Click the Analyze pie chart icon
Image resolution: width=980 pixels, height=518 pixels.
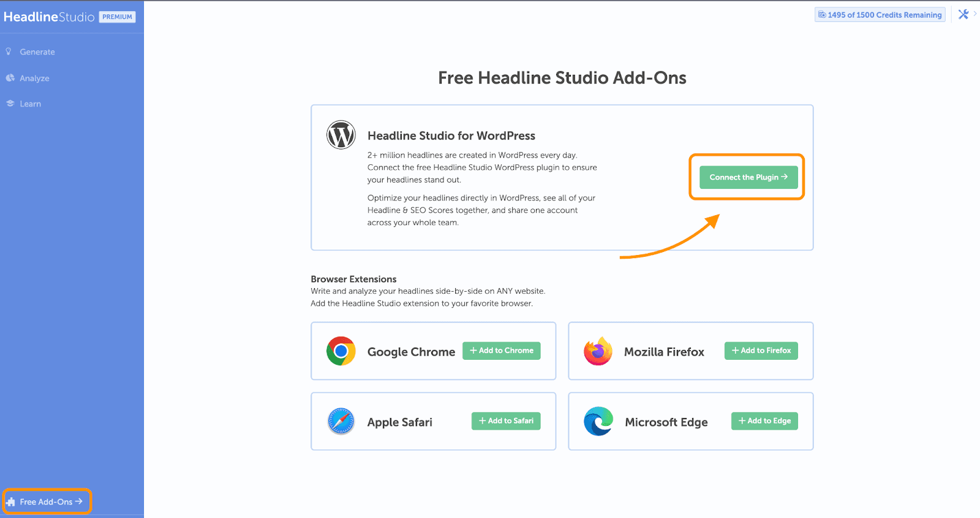[x=10, y=78]
